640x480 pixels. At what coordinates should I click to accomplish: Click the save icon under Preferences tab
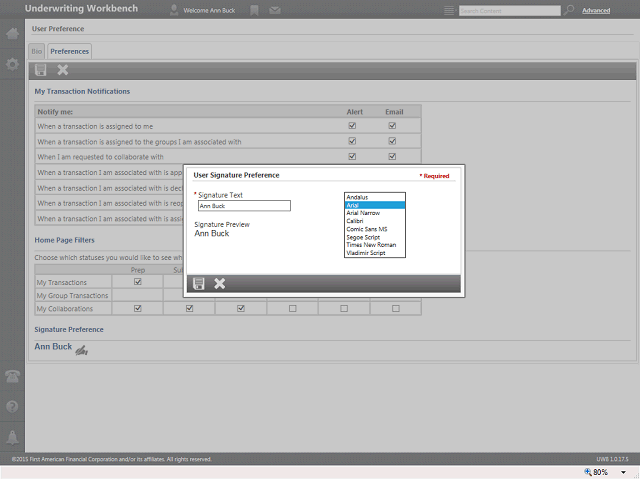coord(40,70)
